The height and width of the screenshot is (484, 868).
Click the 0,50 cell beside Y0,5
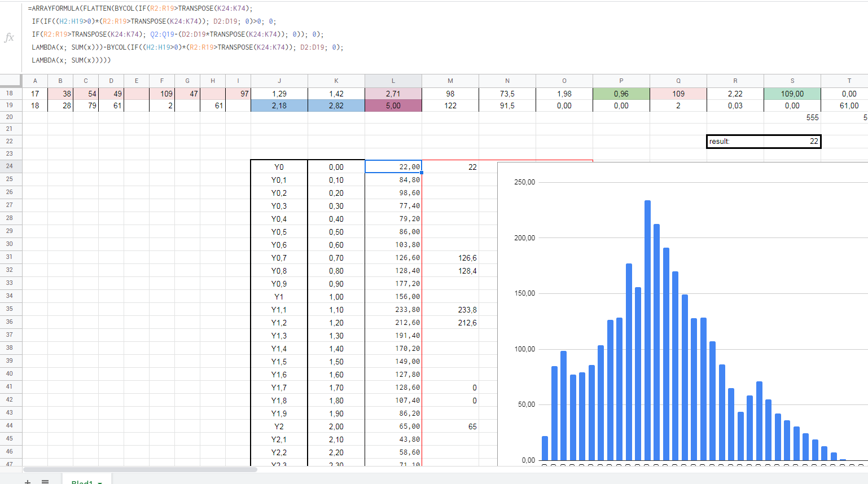click(x=336, y=232)
